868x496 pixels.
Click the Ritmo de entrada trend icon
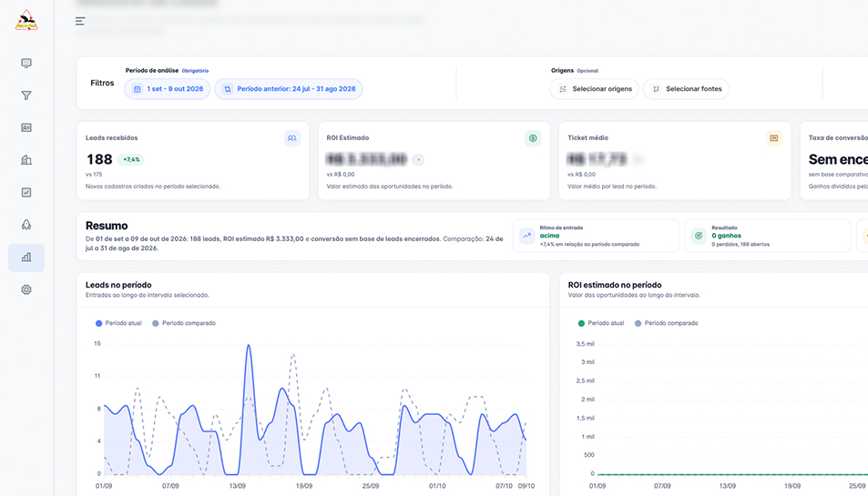(x=527, y=236)
